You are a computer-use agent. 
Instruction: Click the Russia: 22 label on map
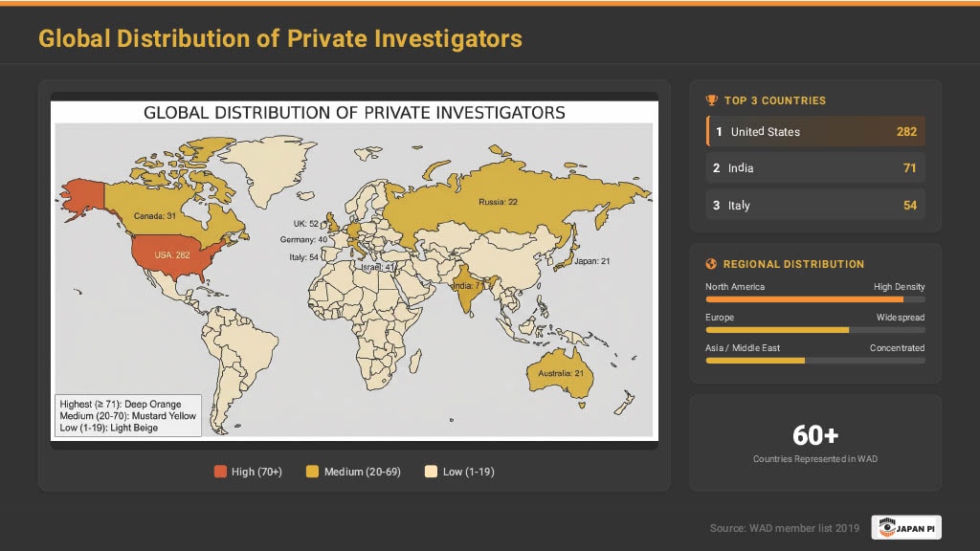[x=498, y=203]
